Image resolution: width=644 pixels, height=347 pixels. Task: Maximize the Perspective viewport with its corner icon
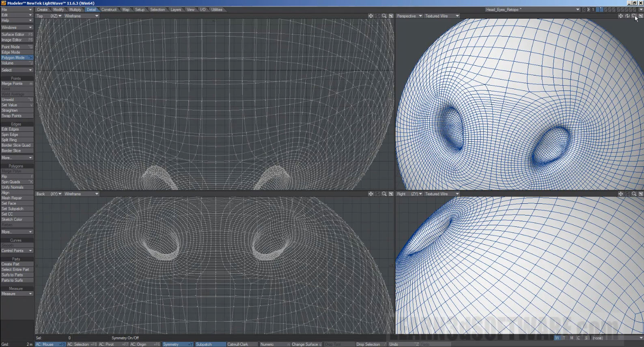641,16
